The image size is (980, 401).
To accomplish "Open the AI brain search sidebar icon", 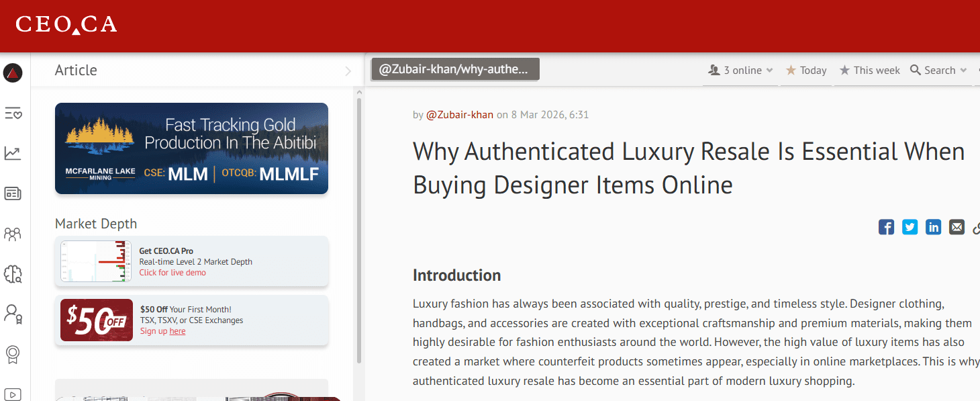I will (13, 273).
